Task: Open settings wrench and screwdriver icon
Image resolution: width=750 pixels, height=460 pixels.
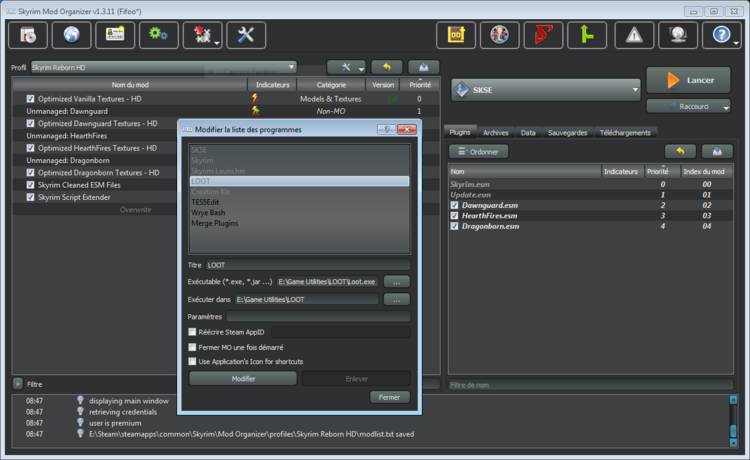Action: [246, 35]
